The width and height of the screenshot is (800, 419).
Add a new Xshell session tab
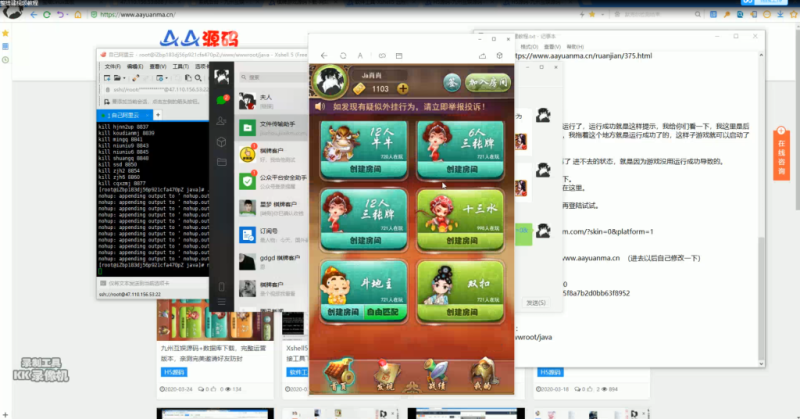coord(157,116)
